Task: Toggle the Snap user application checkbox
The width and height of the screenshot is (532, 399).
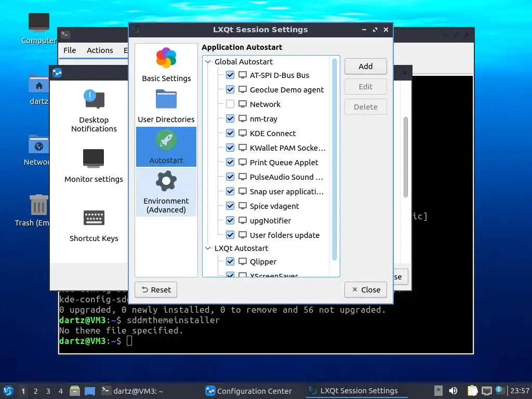Action: click(230, 191)
